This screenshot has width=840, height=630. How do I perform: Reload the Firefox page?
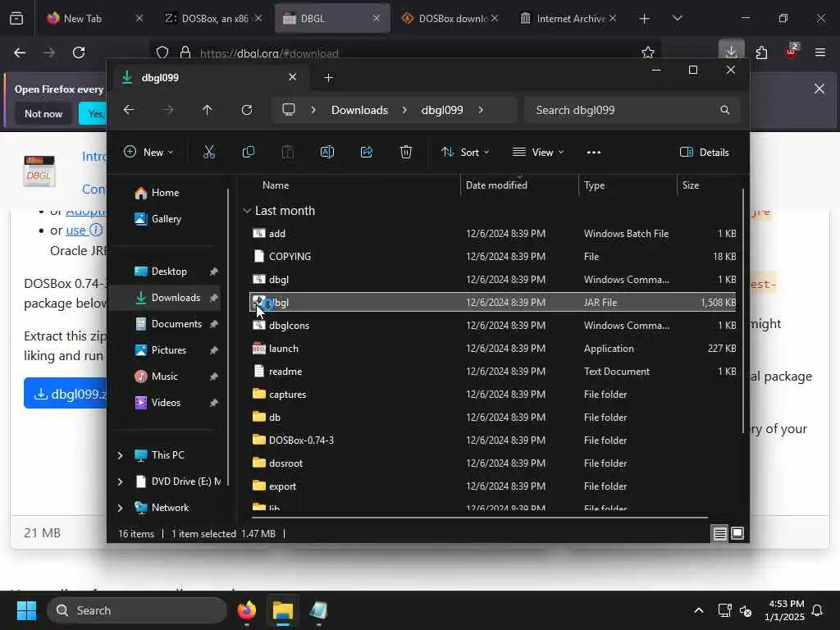point(79,52)
